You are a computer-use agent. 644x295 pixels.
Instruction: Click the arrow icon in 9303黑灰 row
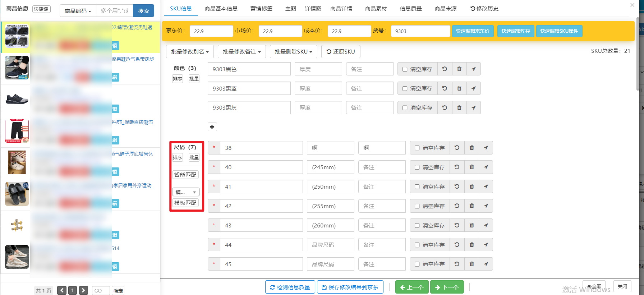point(473,108)
